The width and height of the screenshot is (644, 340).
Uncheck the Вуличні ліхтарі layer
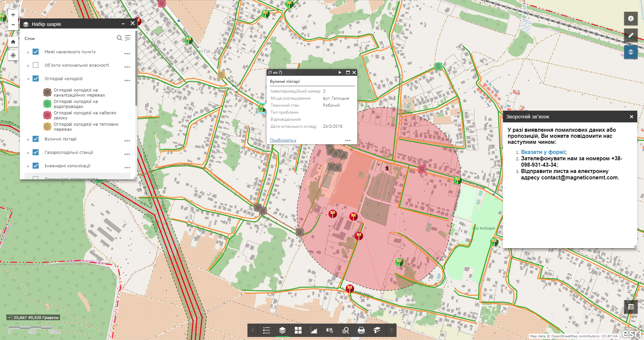(36, 139)
